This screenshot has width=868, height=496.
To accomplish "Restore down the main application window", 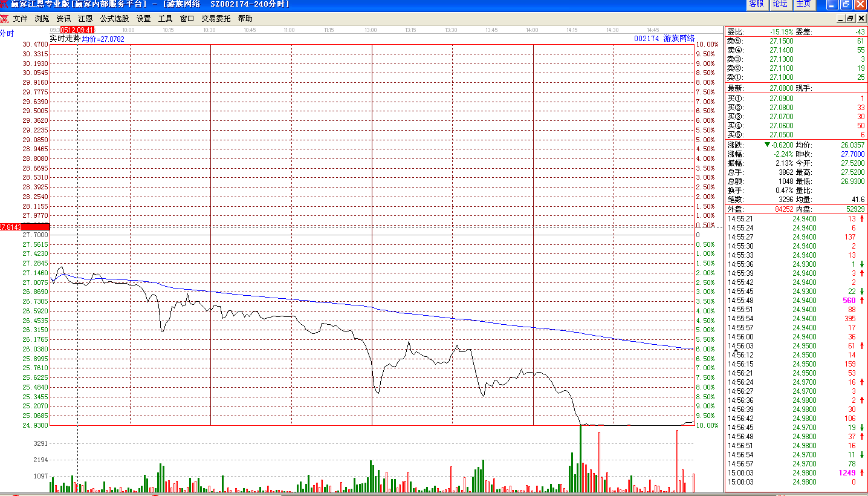I will [846, 4].
